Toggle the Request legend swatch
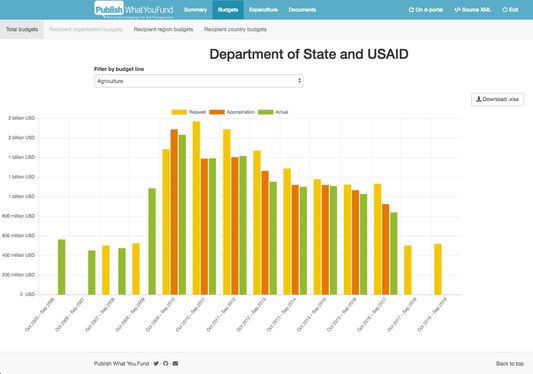Viewport: 533px width, 374px height. click(179, 112)
